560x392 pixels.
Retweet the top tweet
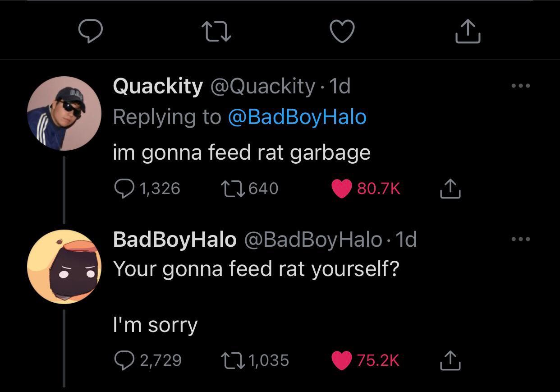pos(216,32)
